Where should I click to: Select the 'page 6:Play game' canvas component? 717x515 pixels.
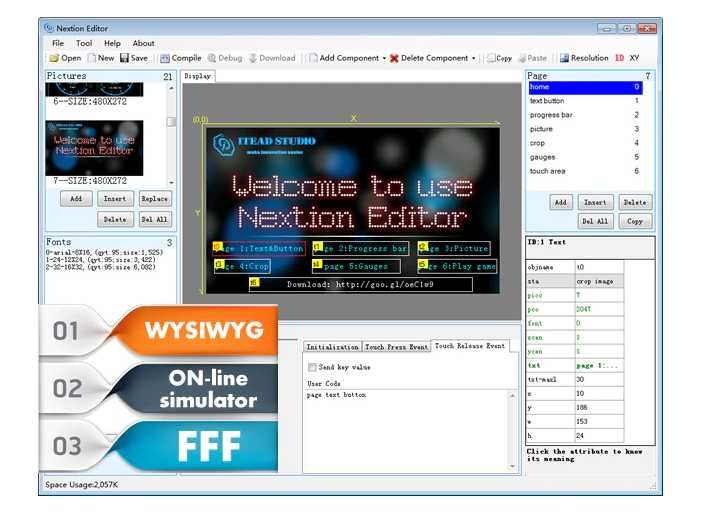pos(457,266)
